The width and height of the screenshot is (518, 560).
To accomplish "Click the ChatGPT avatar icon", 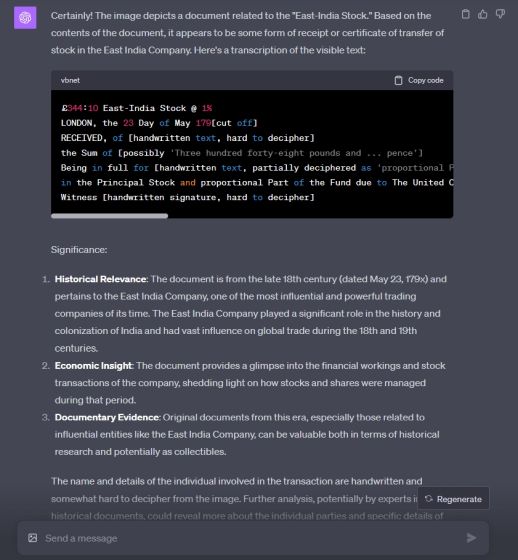I will [25, 18].
